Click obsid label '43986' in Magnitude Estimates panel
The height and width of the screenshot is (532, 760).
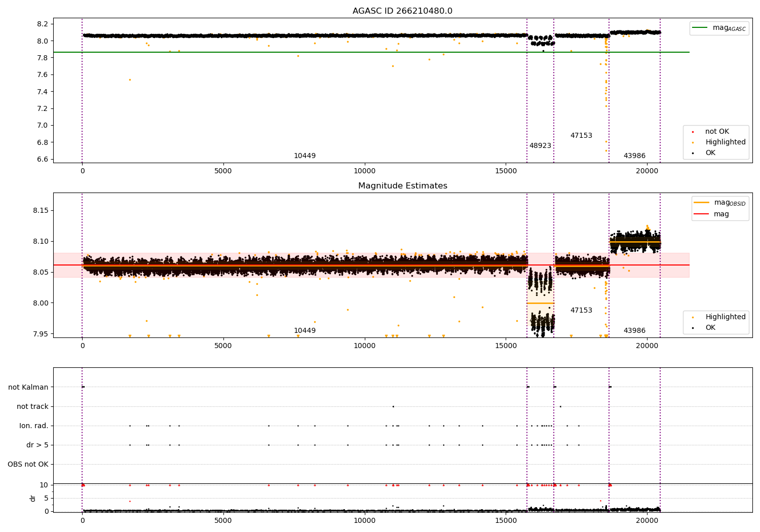tap(634, 331)
